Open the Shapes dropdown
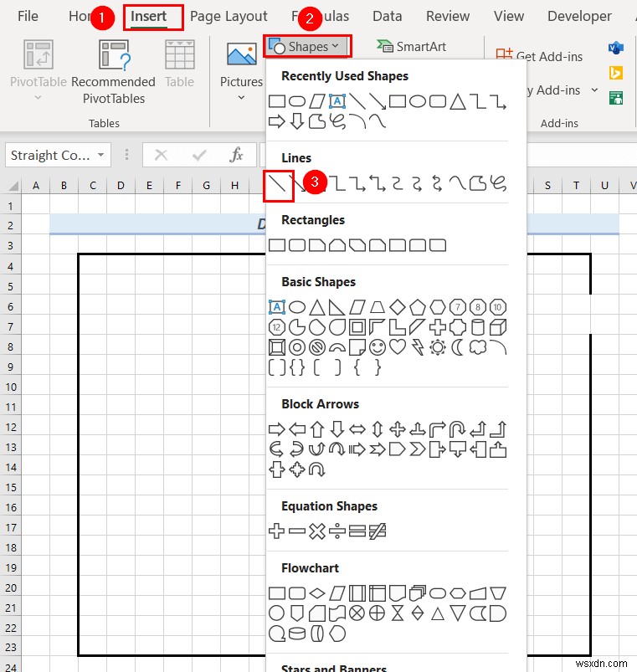637x672 pixels. tap(307, 47)
